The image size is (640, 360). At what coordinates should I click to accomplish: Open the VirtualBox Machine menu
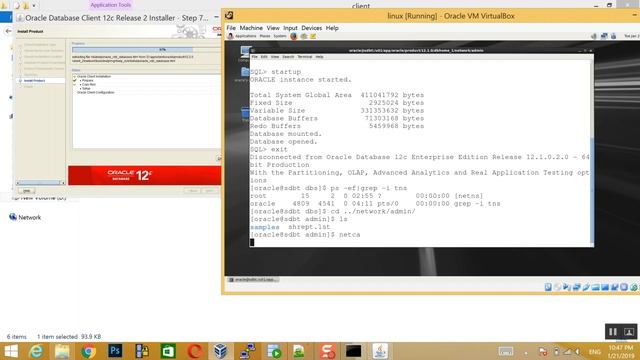click(251, 28)
